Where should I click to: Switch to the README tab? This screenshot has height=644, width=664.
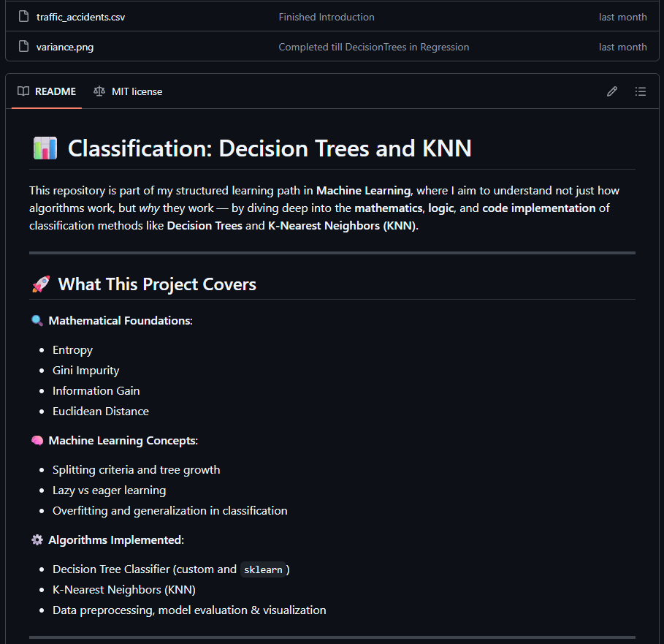[x=47, y=91]
